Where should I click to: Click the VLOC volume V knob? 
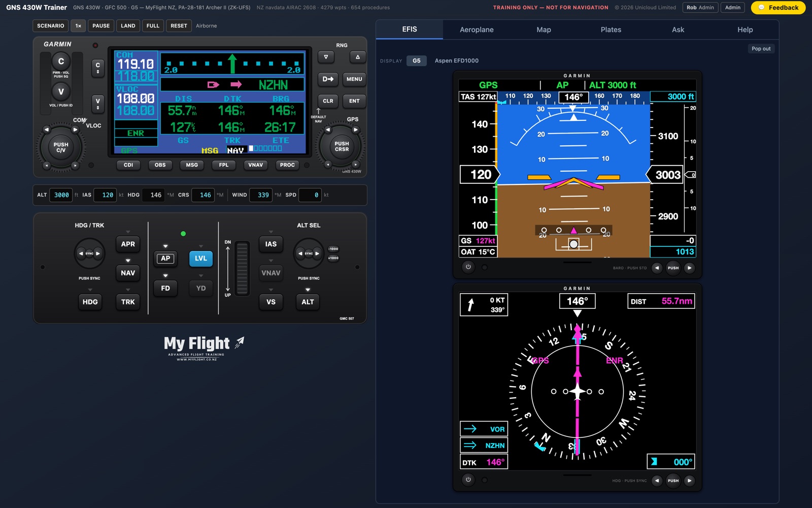61,92
